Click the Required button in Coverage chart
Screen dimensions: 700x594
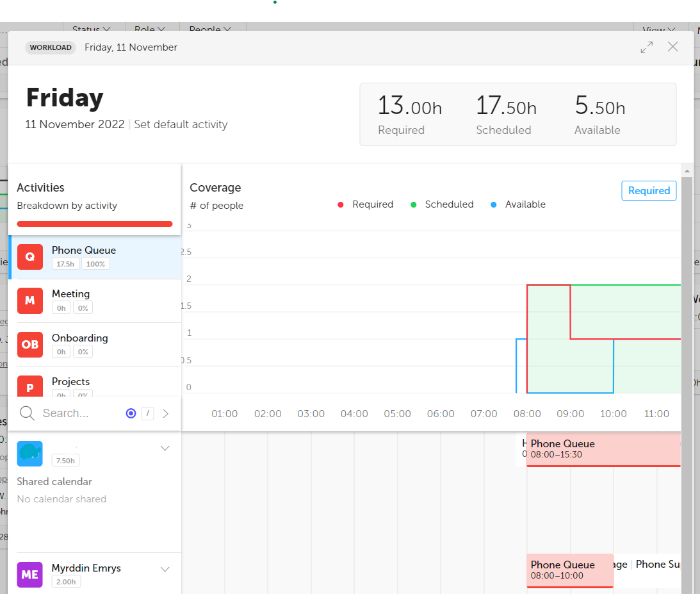pyautogui.click(x=648, y=190)
